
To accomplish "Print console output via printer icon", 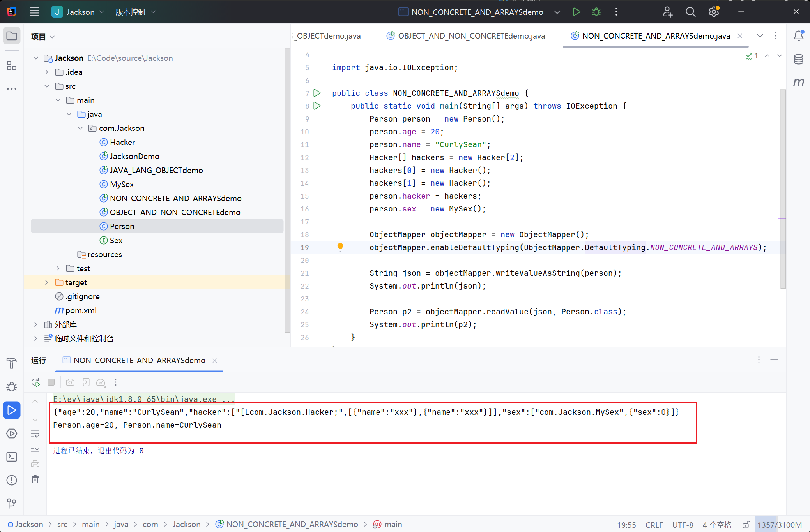I will click(35, 464).
